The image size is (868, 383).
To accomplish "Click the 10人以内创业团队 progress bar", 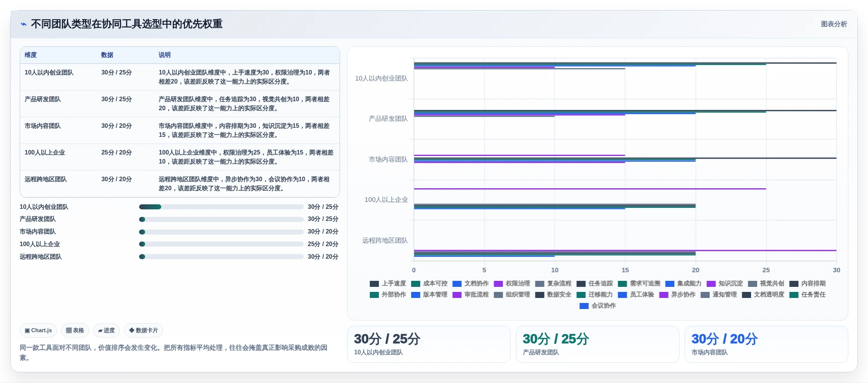I will 221,207.
